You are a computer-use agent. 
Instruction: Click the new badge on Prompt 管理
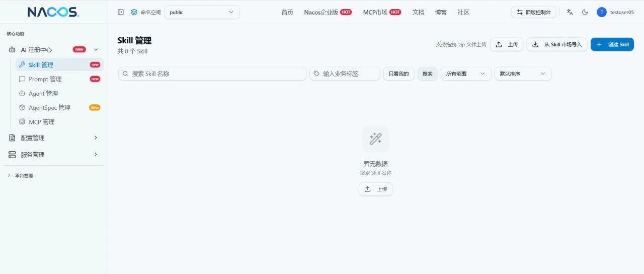point(95,79)
